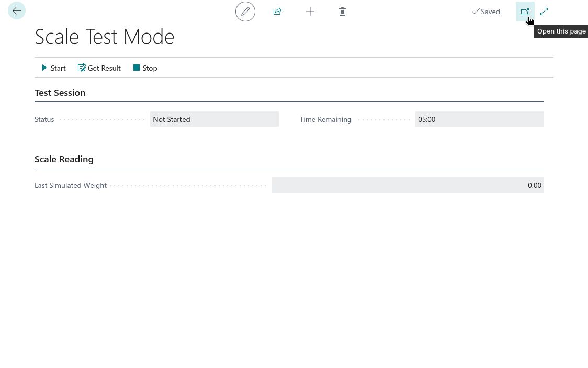Click the Get Result action

pos(99,68)
